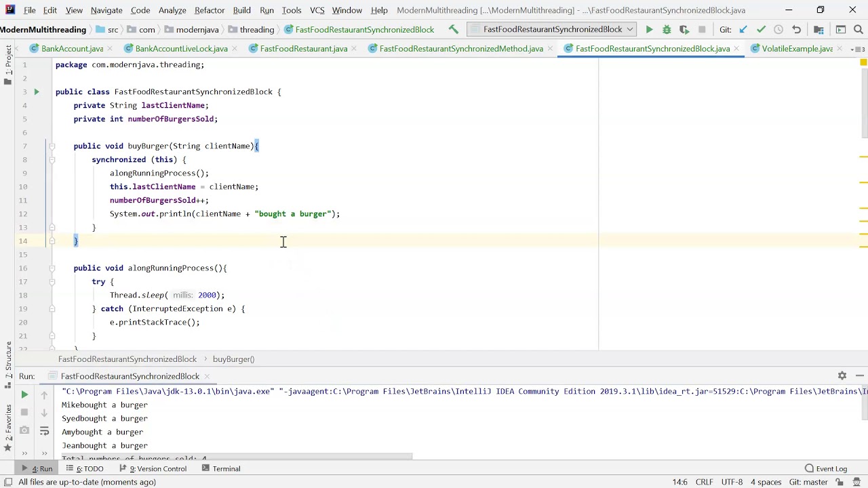The height and width of the screenshot is (488, 868).
Task: Click Stop square in Run panel
Action: click(x=24, y=412)
